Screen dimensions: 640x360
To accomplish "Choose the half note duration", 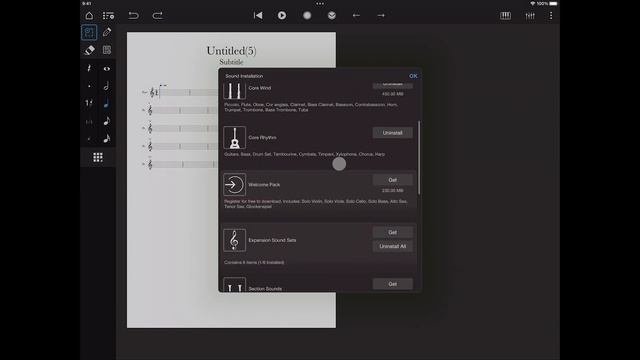I will click(x=107, y=86).
